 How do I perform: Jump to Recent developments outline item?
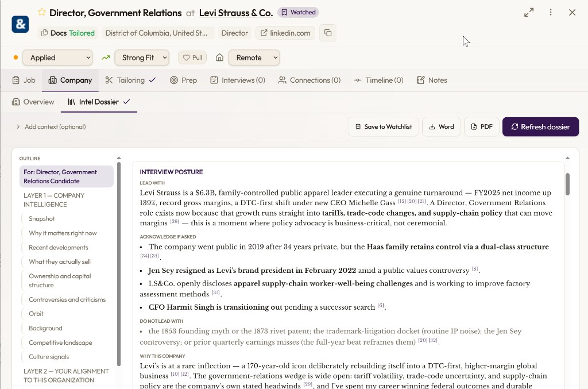click(59, 248)
